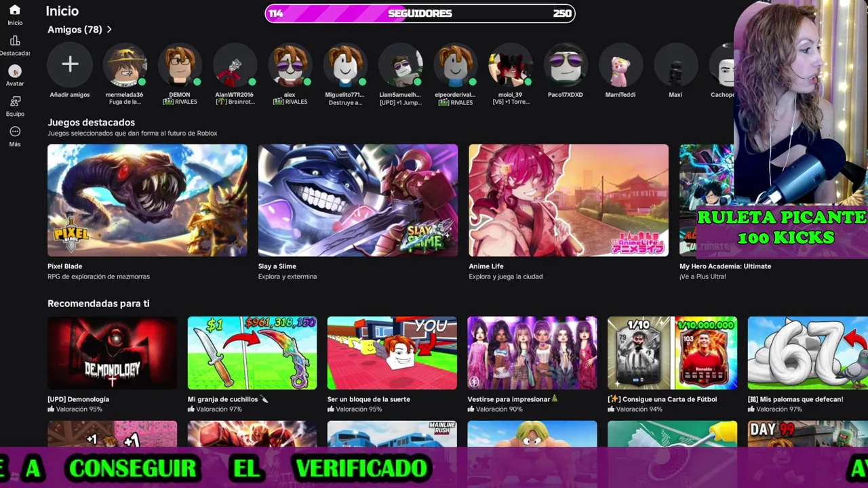Open the Vestirse para impresionar thumbnail
This screenshot has width=868, height=488.
(x=532, y=352)
